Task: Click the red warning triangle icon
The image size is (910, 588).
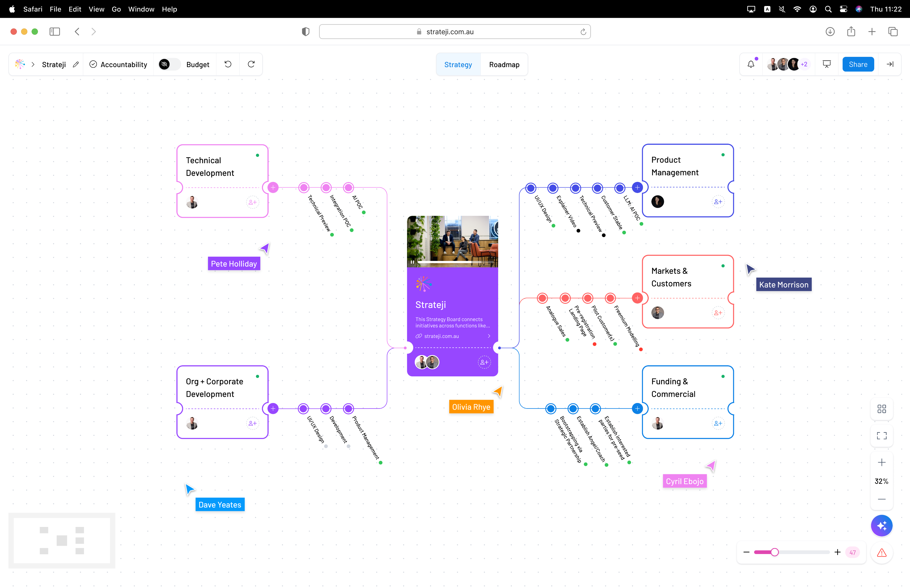Action: [x=881, y=552]
